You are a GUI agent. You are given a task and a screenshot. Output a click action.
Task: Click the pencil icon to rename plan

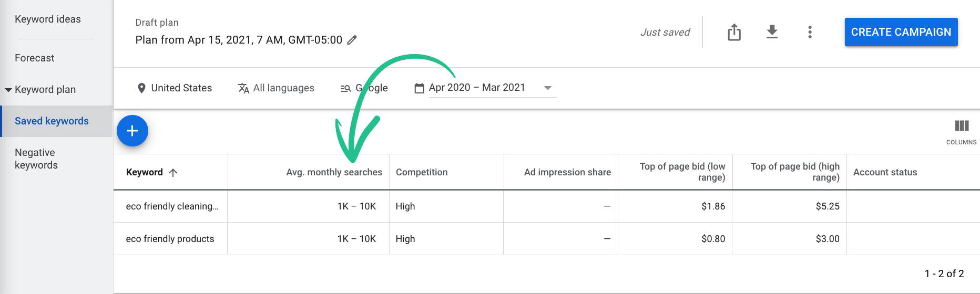click(352, 40)
